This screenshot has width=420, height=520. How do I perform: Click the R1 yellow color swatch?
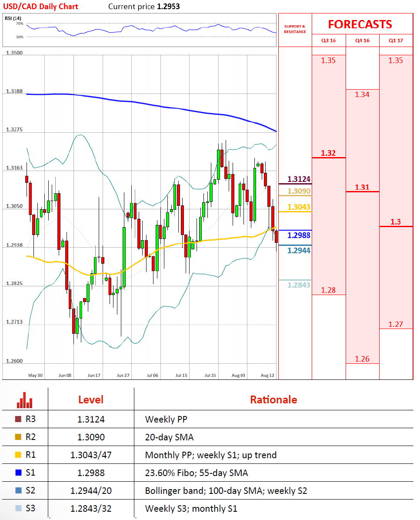18,455
